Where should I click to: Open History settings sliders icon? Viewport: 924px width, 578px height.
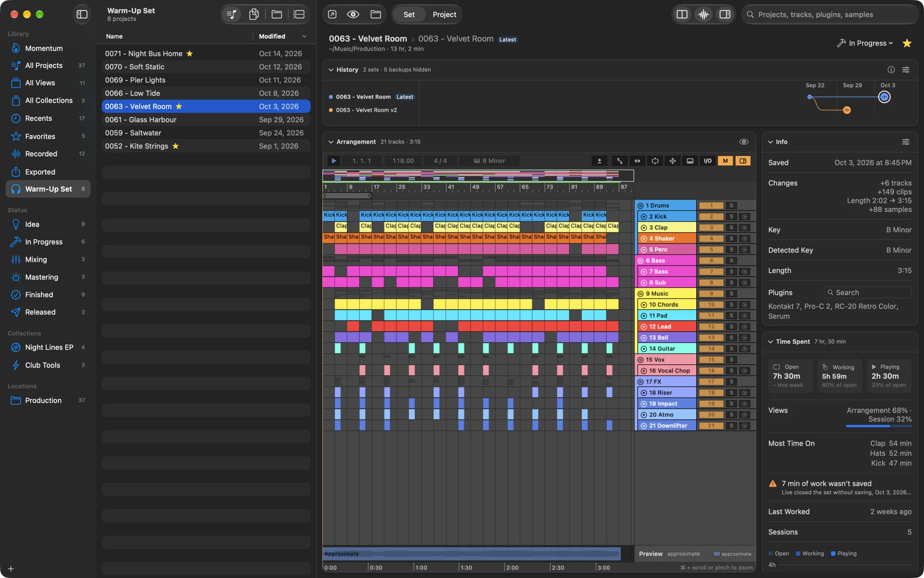click(906, 70)
